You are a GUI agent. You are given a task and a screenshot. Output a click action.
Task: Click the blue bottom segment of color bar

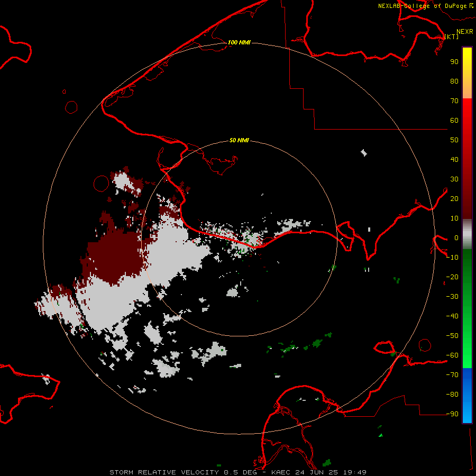467,395
